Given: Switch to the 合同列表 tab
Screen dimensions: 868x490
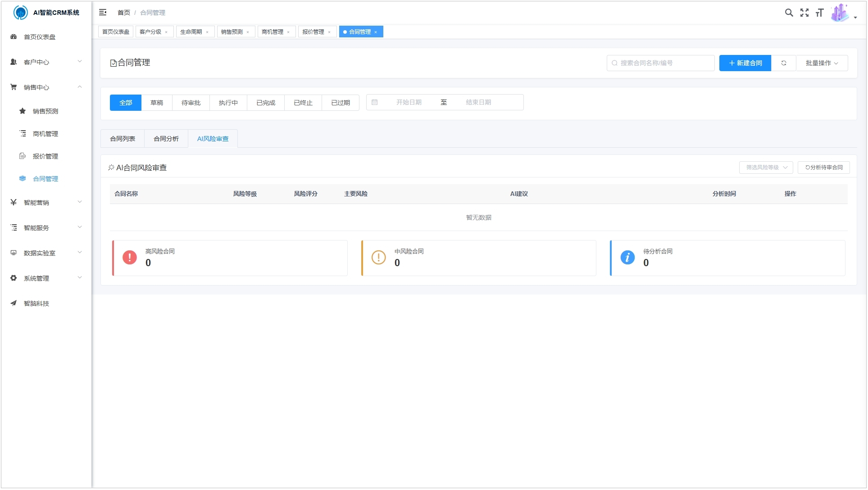Looking at the screenshot, I should pos(123,139).
